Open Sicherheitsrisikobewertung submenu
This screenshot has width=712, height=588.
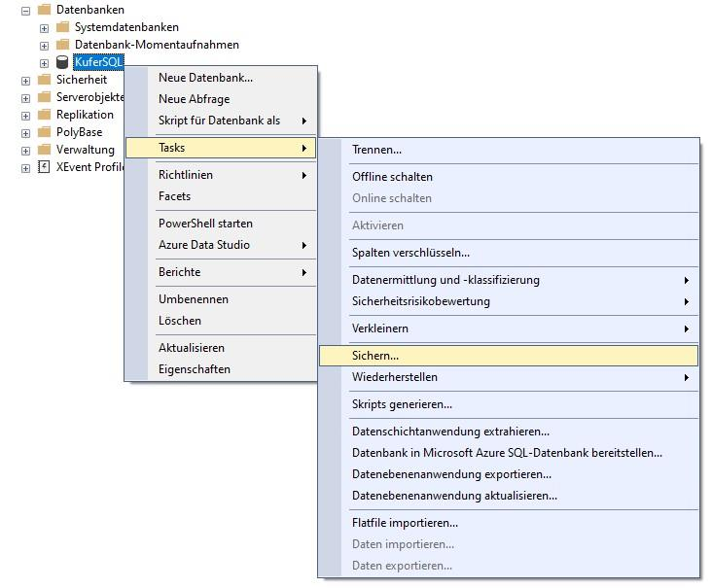click(x=509, y=301)
